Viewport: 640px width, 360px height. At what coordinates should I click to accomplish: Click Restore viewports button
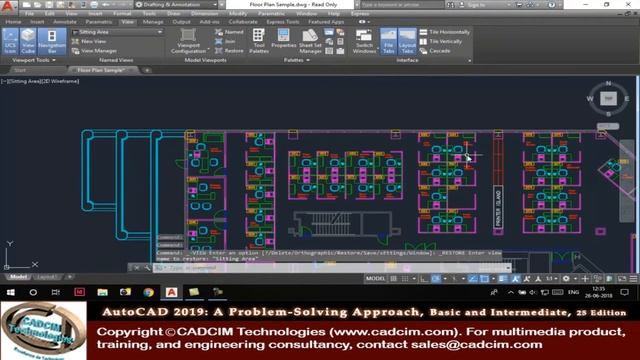point(229,51)
